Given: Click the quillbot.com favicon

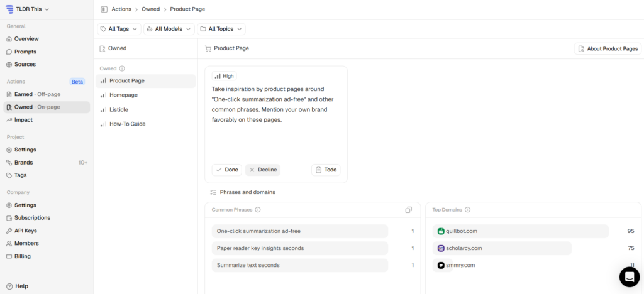Looking at the screenshot, I should 441,231.
